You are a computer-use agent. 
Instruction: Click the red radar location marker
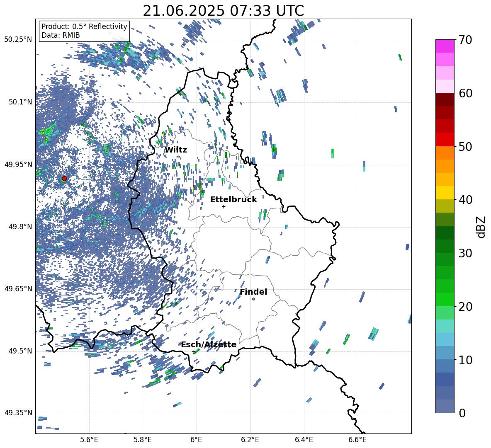point(64,179)
